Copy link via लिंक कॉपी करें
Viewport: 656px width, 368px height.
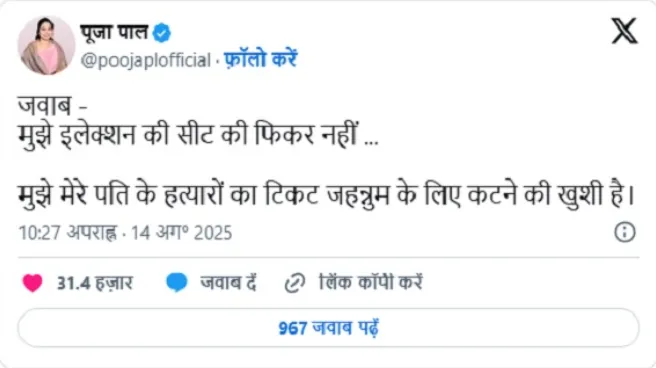pyautogui.click(x=371, y=283)
